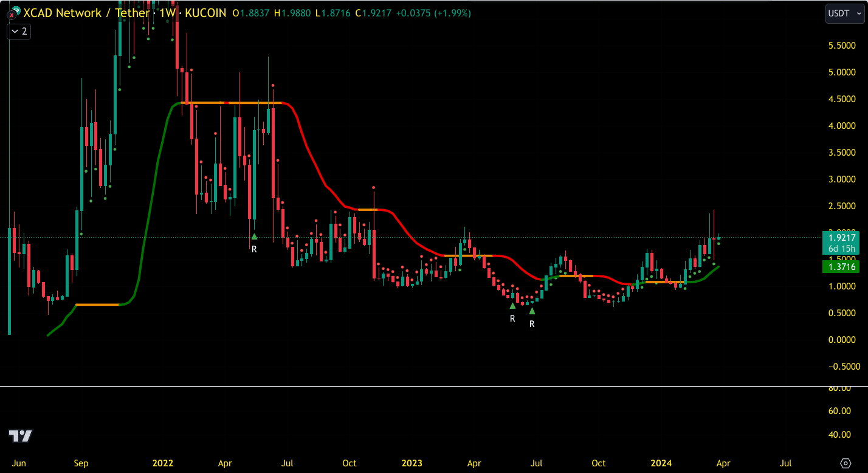This screenshot has width=868, height=473.
Task: Open the TradingView logo link
Action: (21, 436)
